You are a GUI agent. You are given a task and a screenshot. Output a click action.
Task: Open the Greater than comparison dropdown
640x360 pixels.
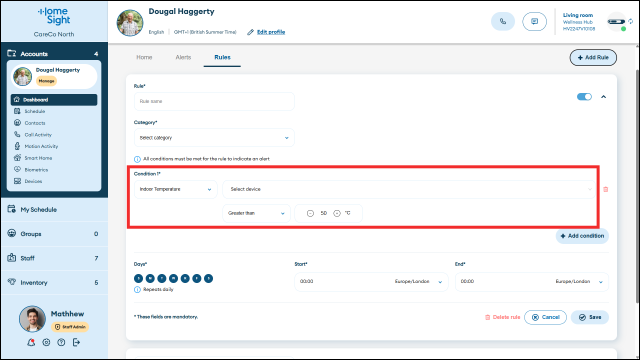coord(256,213)
